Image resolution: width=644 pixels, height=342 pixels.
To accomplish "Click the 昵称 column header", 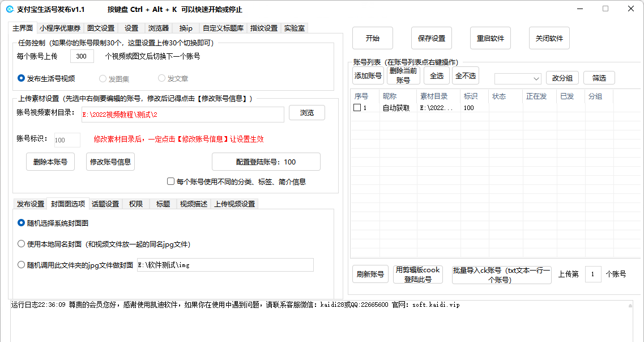I will pyautogui.click(x=398, y=96).
